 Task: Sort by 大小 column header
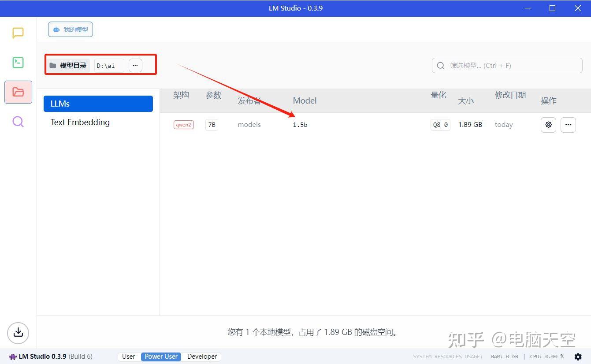click(466, 100)
